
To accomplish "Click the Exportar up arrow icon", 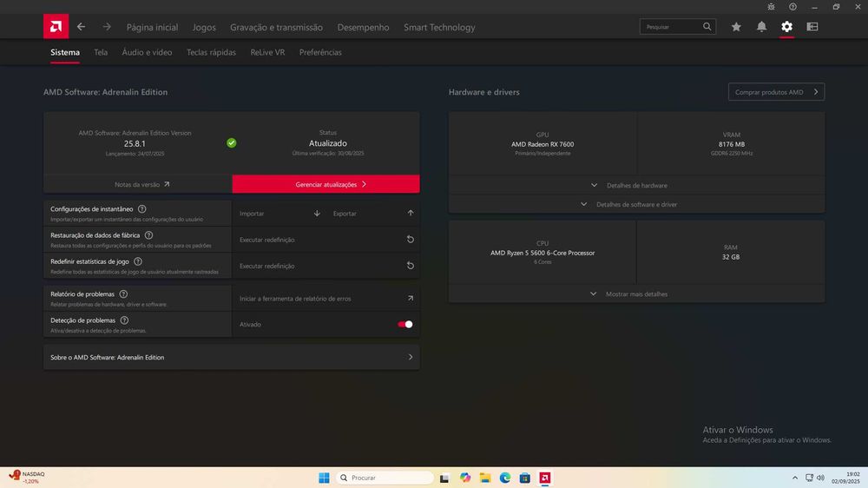I will [411, 213].
